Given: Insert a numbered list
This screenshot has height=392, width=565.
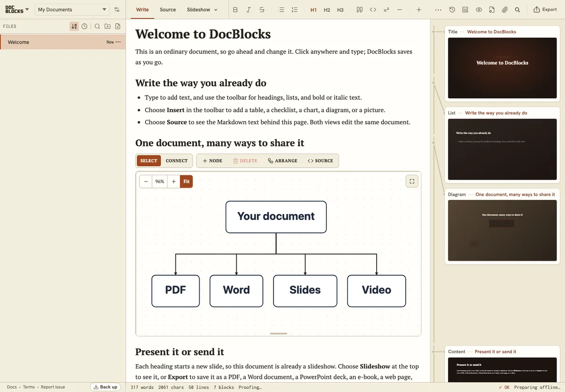Looking at the screenshot, I should click(x=295, y=9).
